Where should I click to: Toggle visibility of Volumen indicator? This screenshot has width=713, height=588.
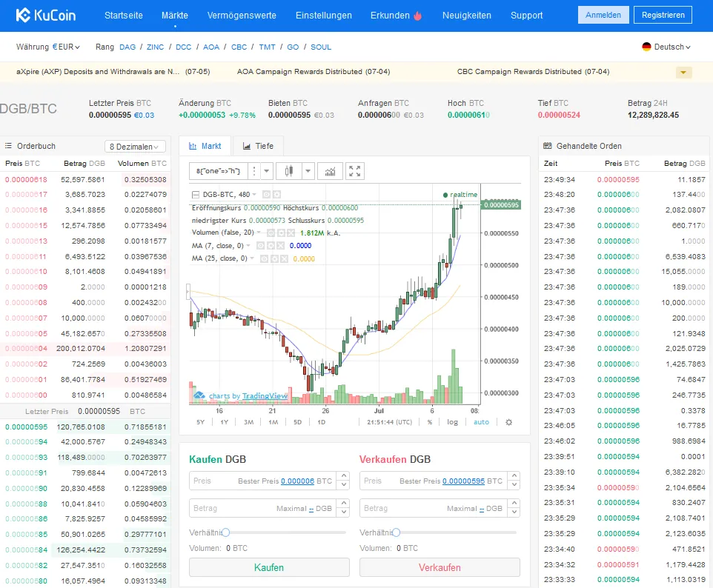tap(271, 233)
